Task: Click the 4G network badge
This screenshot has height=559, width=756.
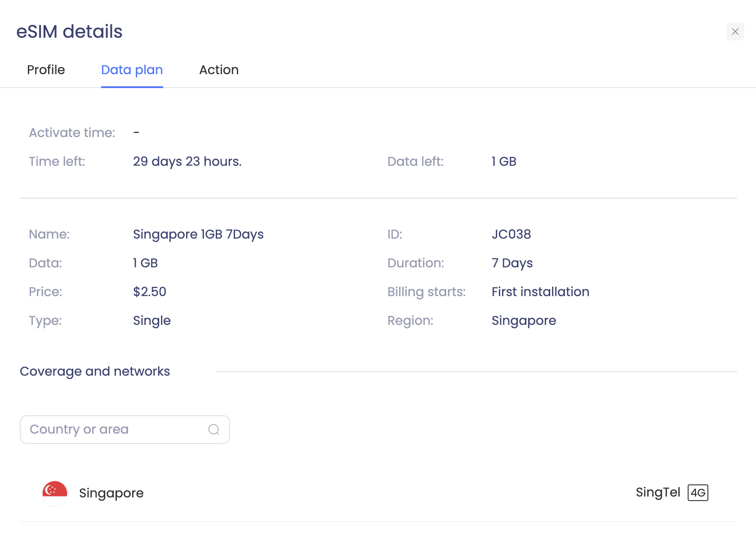Action: point(698,493)
